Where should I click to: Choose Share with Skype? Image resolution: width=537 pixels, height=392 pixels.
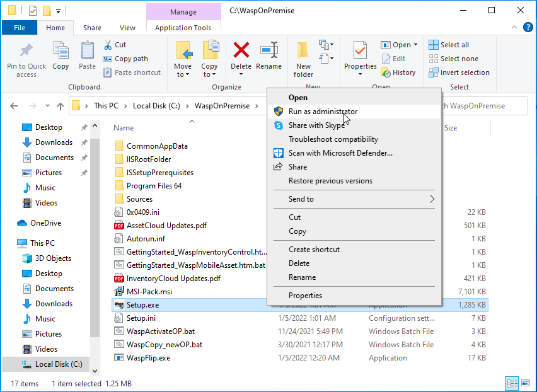[x=354, y=125]
